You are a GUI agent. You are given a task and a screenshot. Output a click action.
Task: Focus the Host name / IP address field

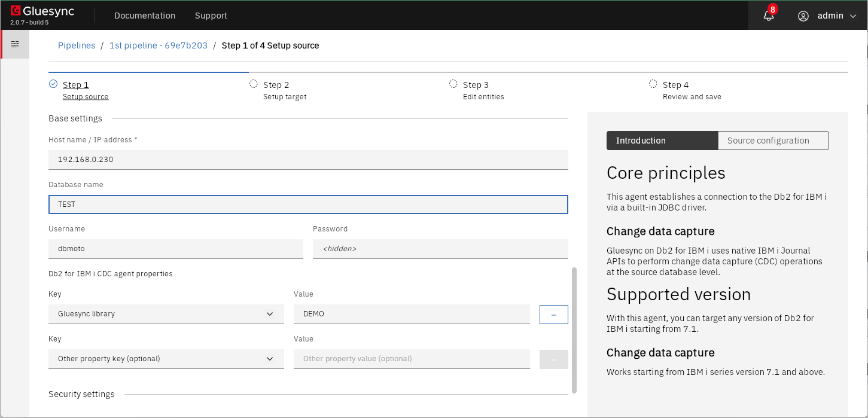307,160
